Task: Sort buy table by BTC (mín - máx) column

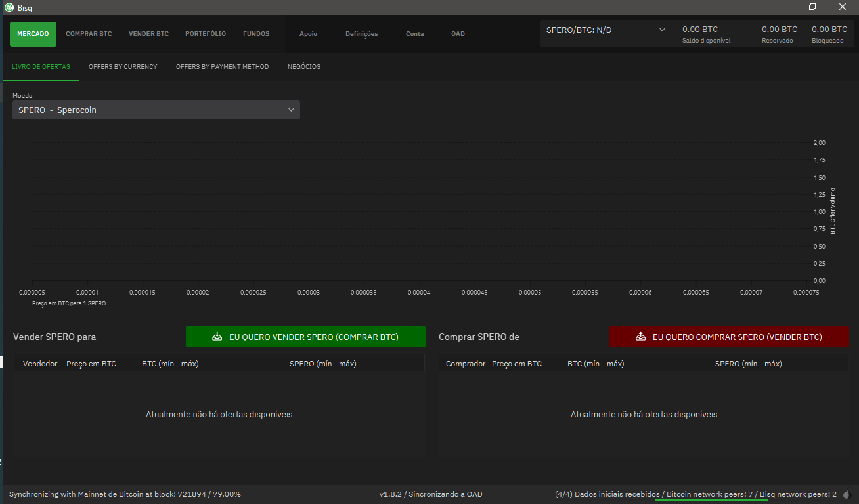Action: (x=596, y=364)
